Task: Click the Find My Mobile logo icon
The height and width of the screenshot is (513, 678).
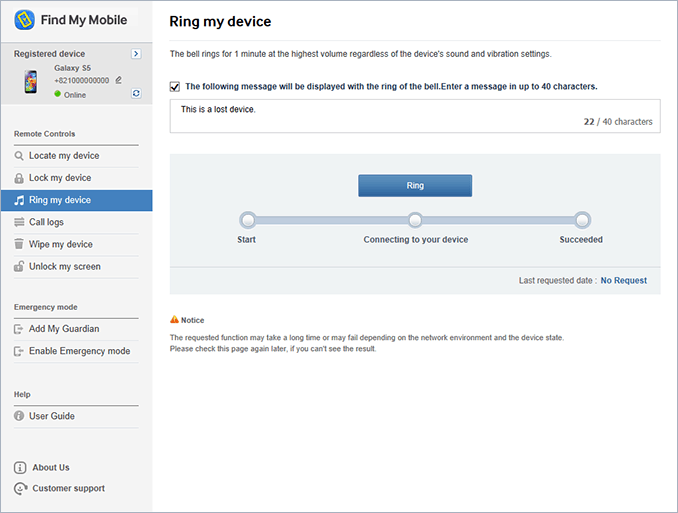Action: [24, 21]
